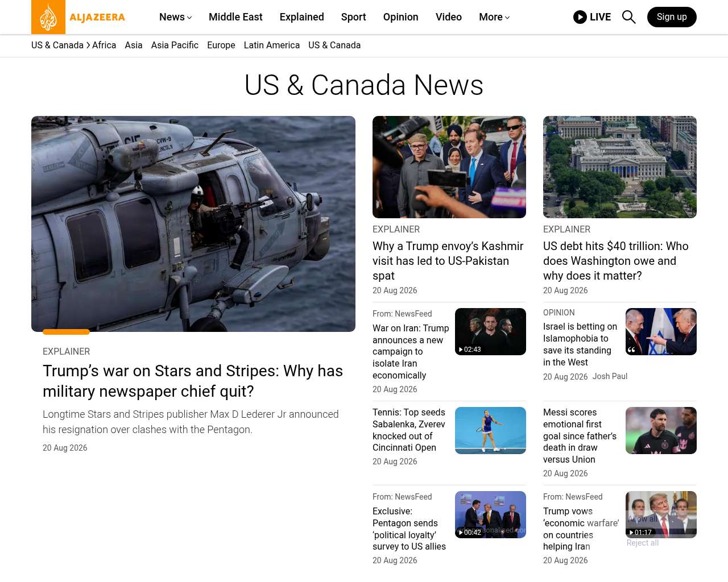This screenshot has height=582, width=728.
Task: Go to the Opinion section
Action: tap(401, 17)
